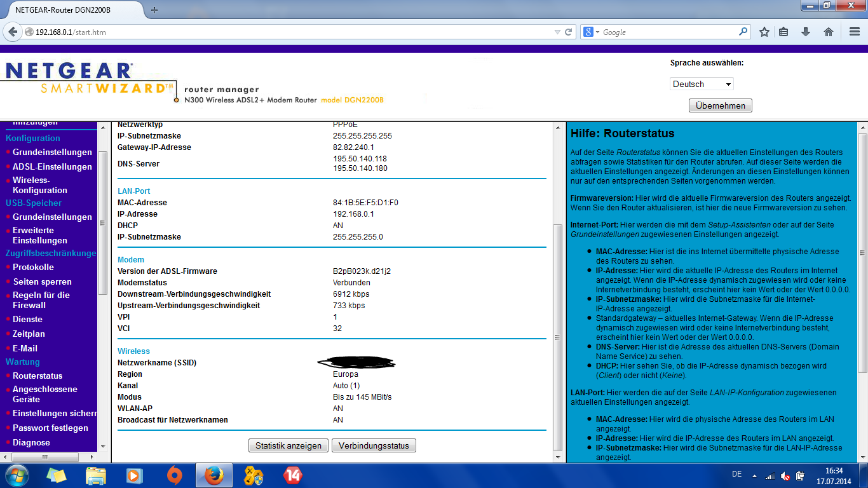Click the help panel vertical scrollbar
Image resolution: width=868 pixels, height=488 pixels.
862,254
